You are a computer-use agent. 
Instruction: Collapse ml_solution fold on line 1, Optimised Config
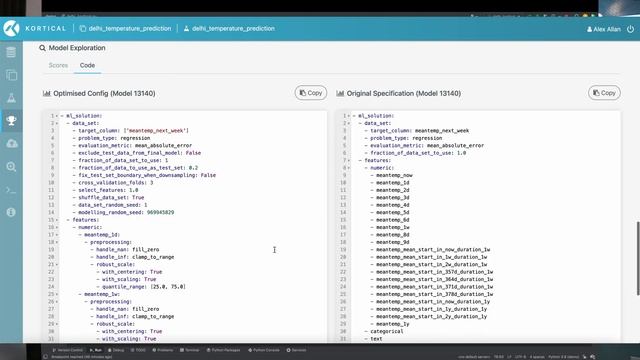click(x=57, y=116)
